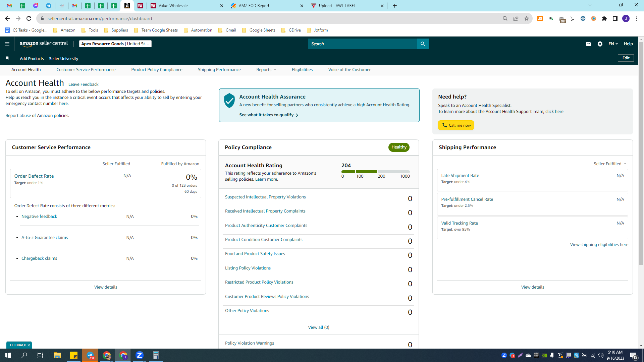Open the Negative feedback metric link

[x=39, y=216]
